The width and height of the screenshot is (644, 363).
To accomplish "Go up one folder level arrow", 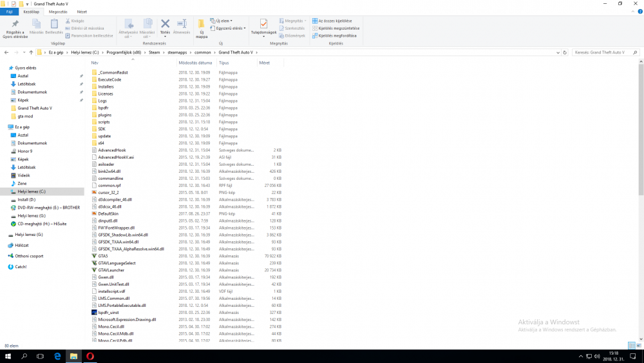I will pyautogui.click(x=31, y=53).
